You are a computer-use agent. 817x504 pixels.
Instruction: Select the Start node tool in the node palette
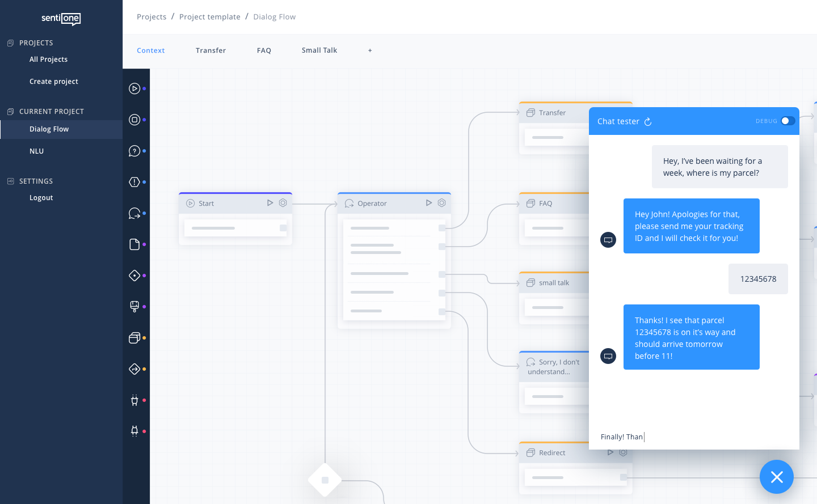[135, 88]
